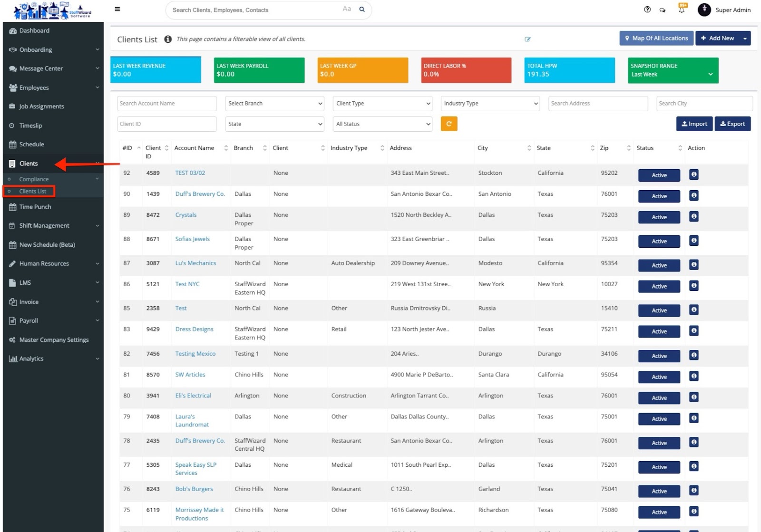Click the info icon beside Clients List title
Screen dimensions: 761x532
coord(168,39)
